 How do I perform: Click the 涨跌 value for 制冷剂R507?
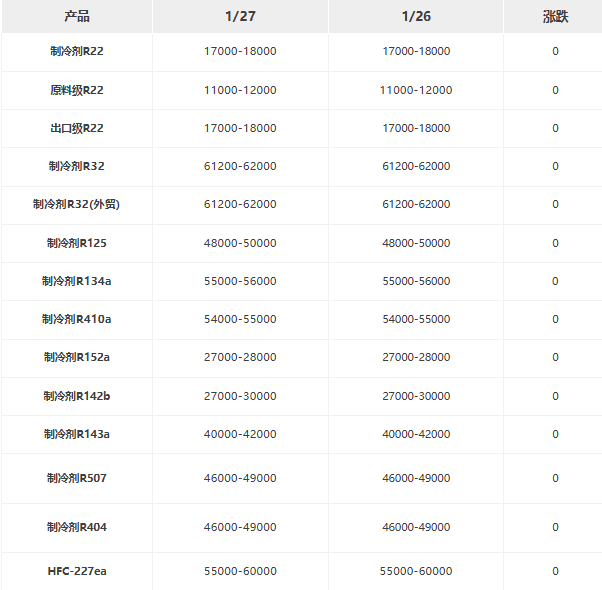(556, 478)
